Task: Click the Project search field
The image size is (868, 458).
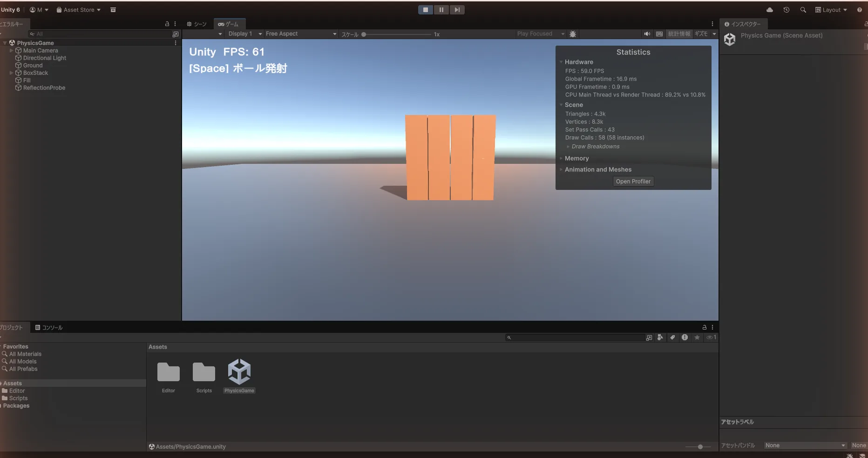Action: (x=575, y=337)
